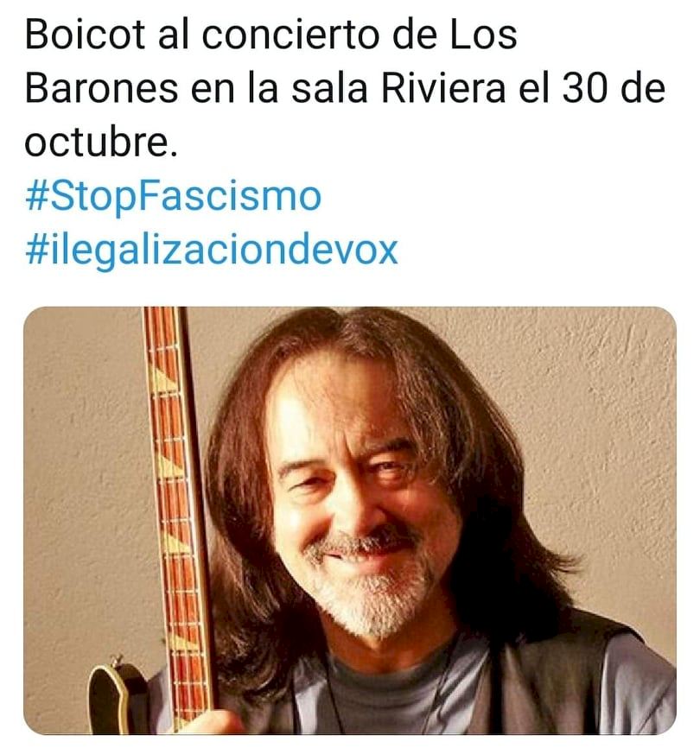The width and height of the screenshot is (700, 748).
Task: Click the word "octubre." in the tweet
Action: coord(101,143)
